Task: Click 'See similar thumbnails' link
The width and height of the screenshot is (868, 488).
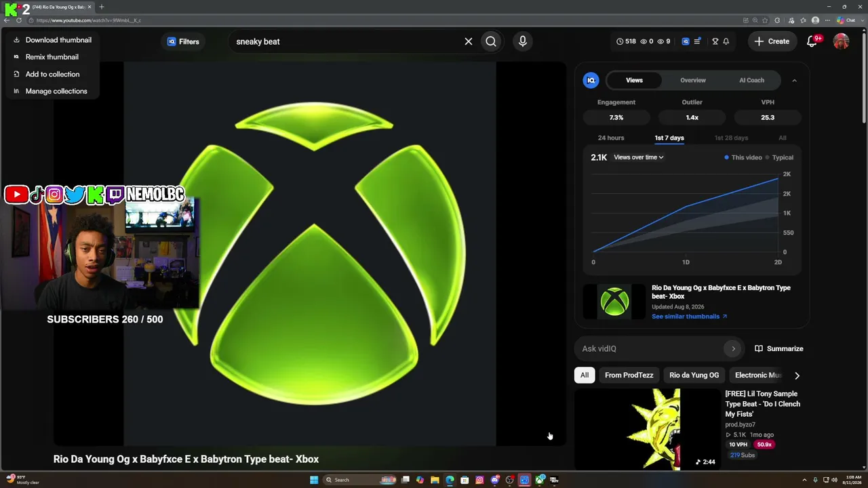Action: point(689,317)
